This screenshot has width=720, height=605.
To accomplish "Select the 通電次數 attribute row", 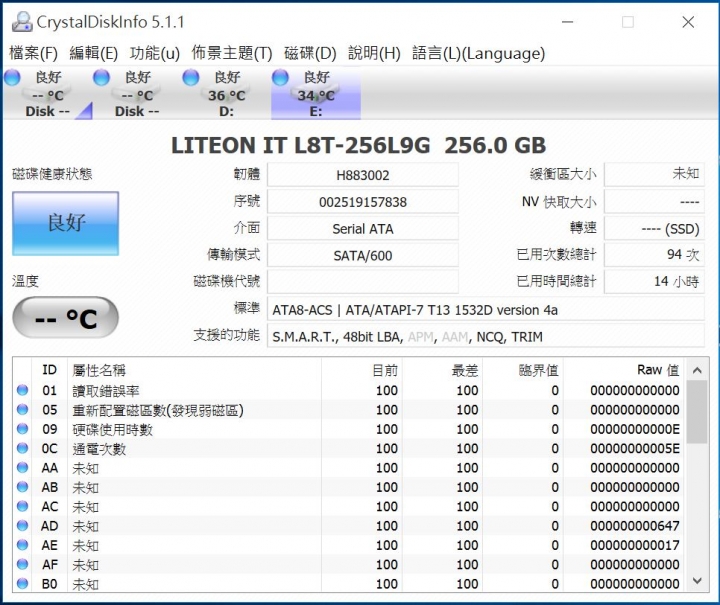I will [349, 448].
